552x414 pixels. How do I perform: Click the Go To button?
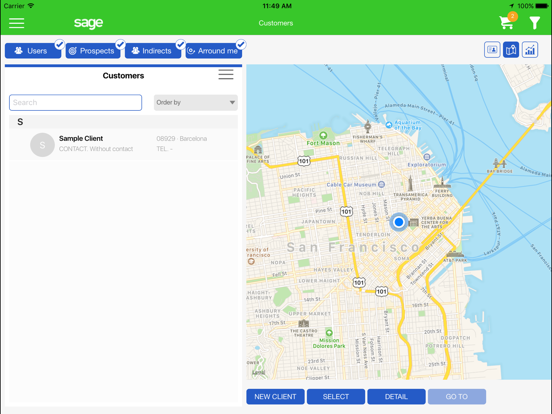[457, 397]
